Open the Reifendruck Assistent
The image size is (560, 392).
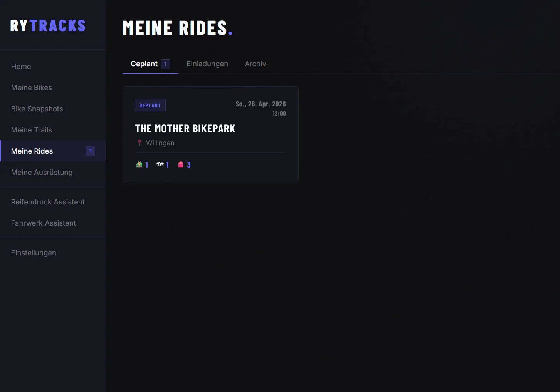click(x=47, y=202)
